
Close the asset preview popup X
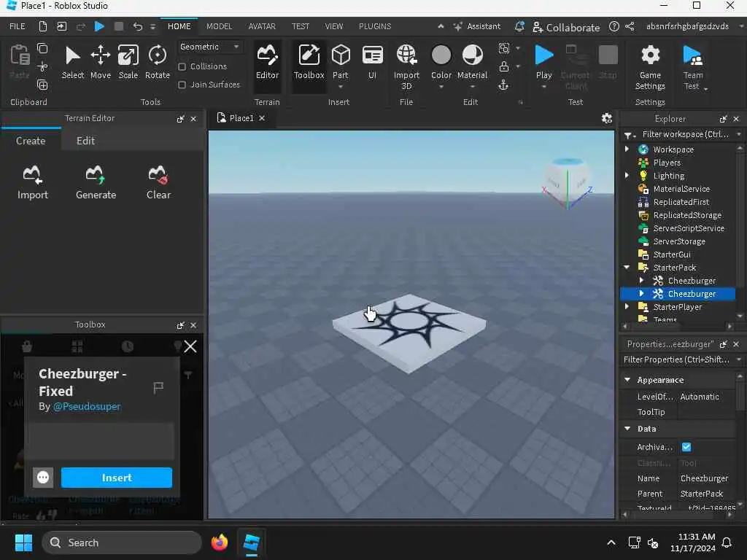190,346
